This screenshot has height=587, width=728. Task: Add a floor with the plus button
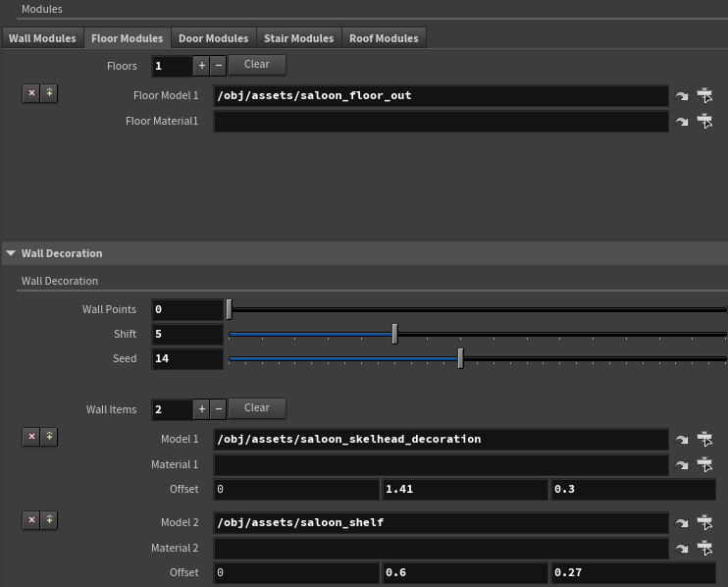[201, 66]
